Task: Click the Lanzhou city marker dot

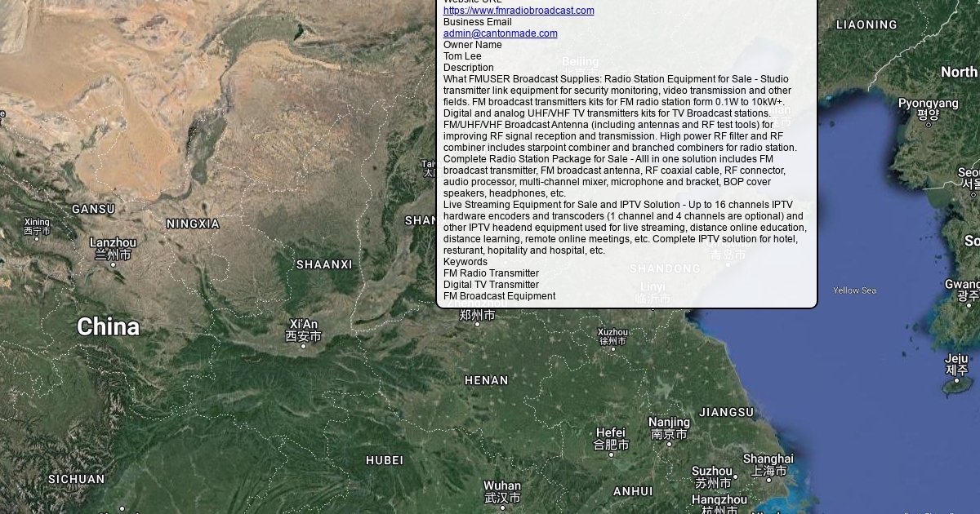Action: [x=113, y=264]
